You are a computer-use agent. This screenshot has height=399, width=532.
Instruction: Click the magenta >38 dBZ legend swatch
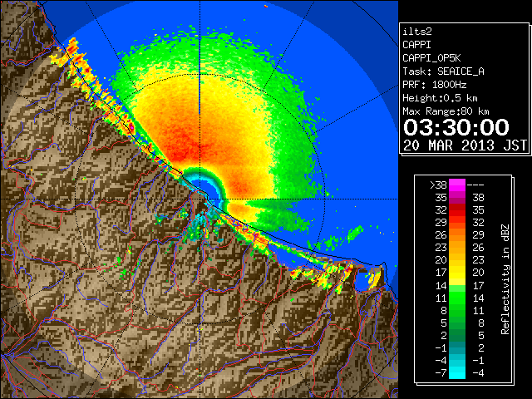click(457, 185)
